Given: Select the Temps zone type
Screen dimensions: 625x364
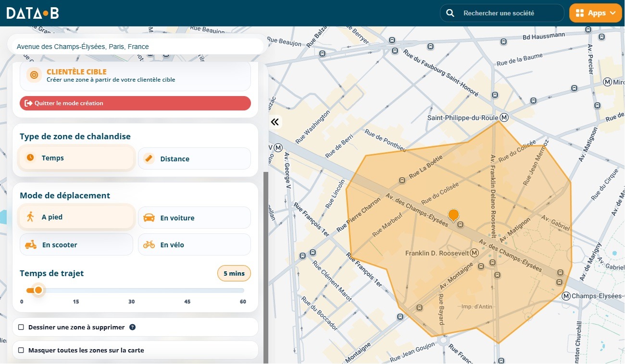Looking at the screenshot, I should [x=76, y=158].
